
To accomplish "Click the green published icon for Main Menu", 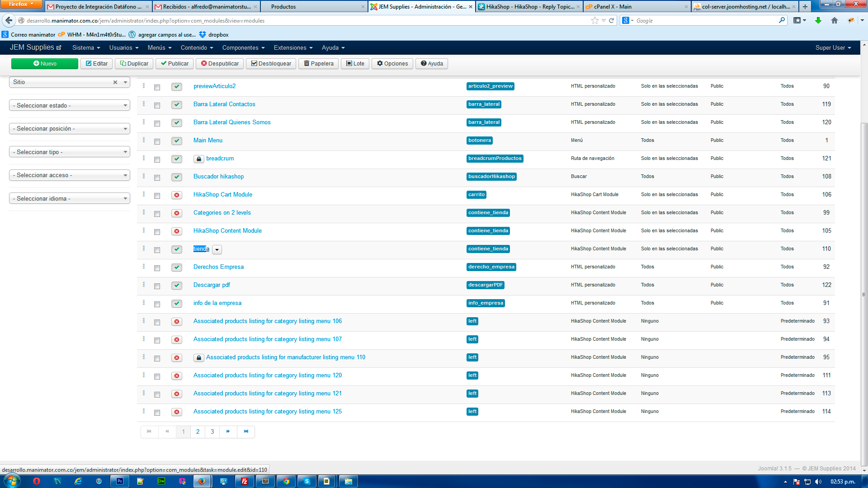I will [x=177, y=141].
